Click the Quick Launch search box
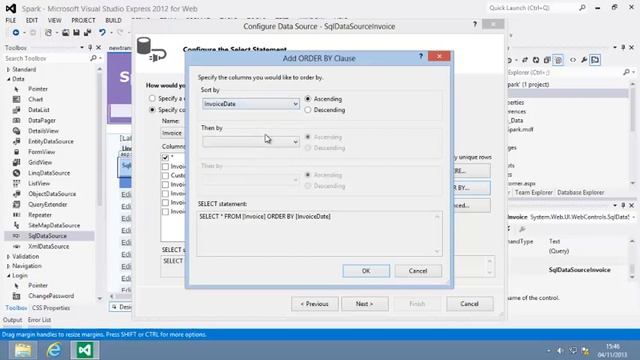 coord(537,8)
